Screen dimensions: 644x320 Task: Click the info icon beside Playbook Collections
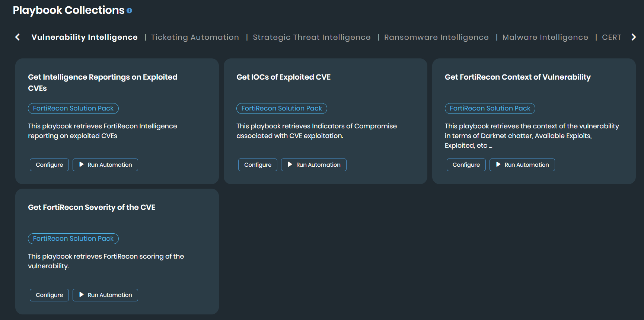[129, 11]
